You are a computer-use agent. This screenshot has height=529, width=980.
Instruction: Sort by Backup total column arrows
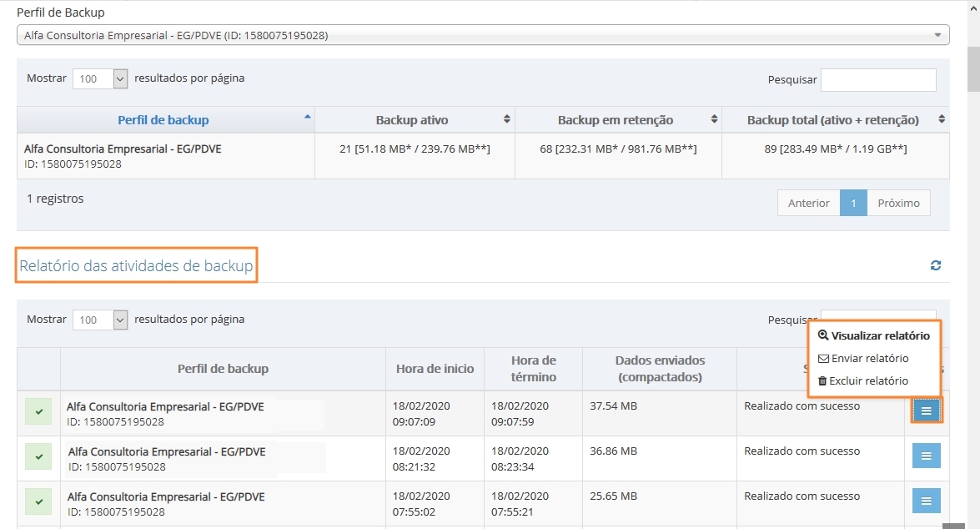[x=942, y=118]
